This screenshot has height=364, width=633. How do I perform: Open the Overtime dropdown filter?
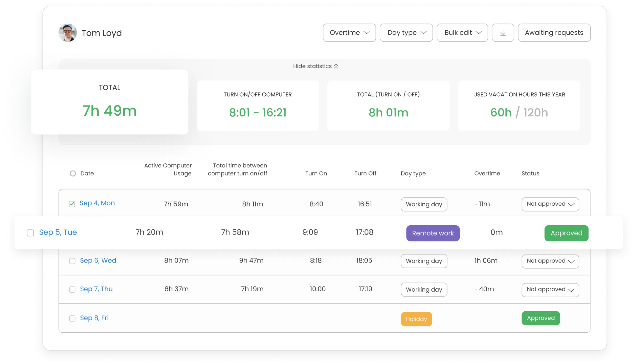point(349,33)
